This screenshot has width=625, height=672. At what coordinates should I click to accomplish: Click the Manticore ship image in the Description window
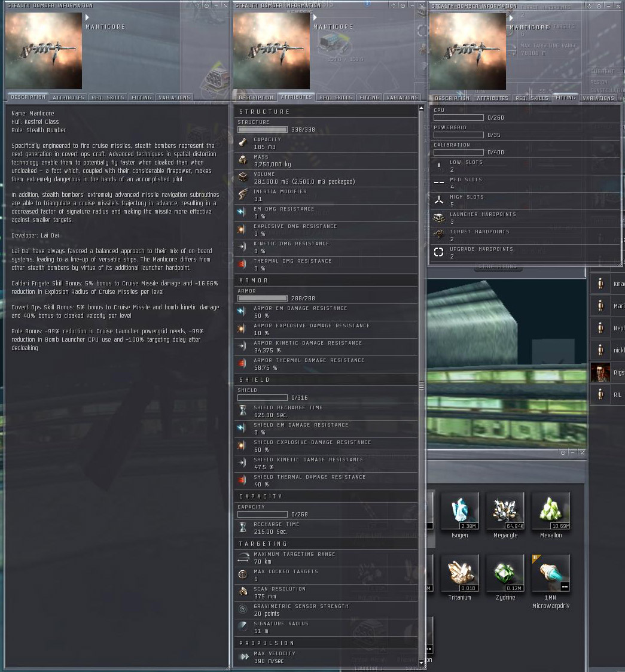[44, 51]
